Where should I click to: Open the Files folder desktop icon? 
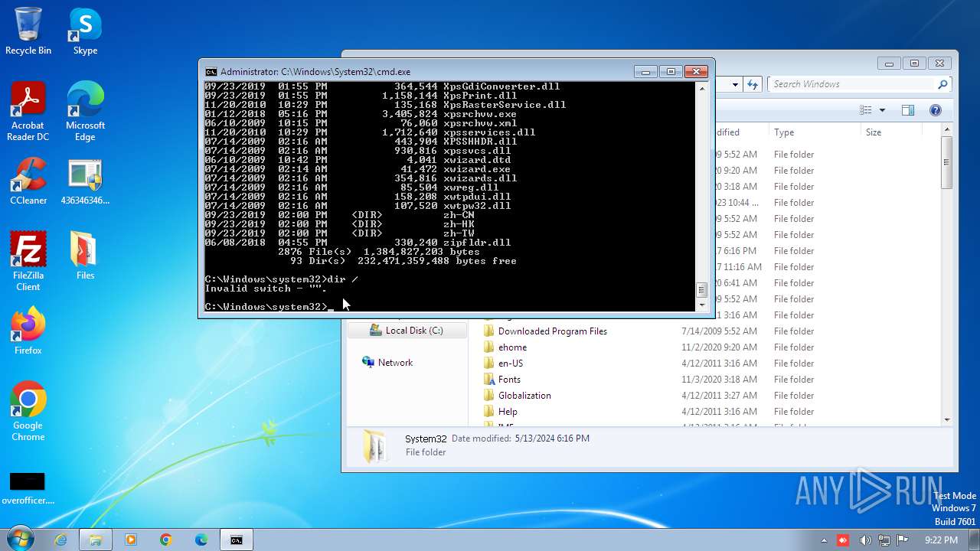85,256
